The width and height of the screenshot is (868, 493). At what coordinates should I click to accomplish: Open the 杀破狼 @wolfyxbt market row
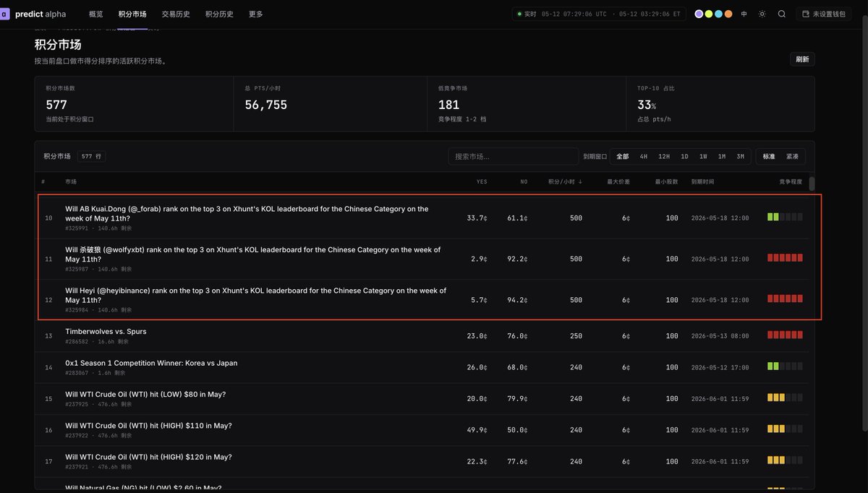[x=423, y=259]
